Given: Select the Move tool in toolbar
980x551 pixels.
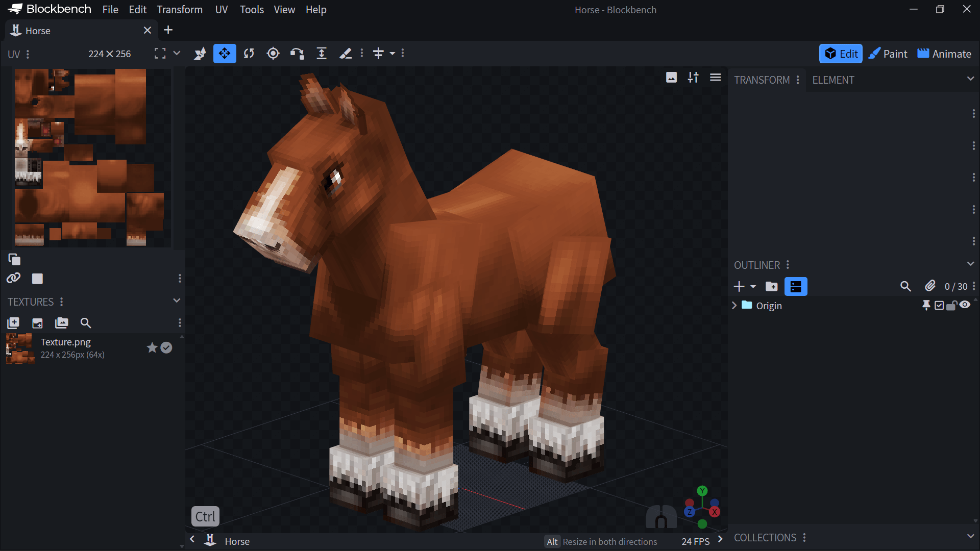Looking at the screenshot, I should (225, 54).
